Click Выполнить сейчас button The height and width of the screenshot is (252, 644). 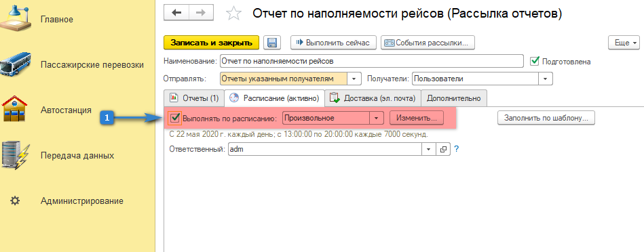pos(333,43)
